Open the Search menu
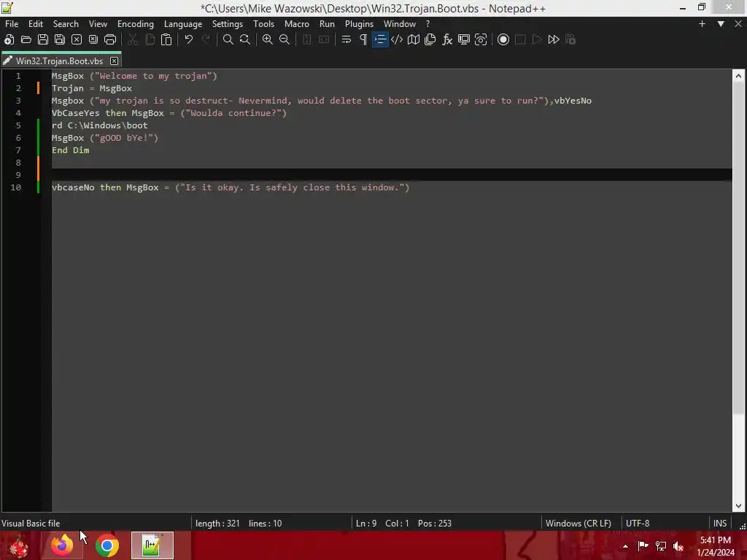 coord(66,24)
